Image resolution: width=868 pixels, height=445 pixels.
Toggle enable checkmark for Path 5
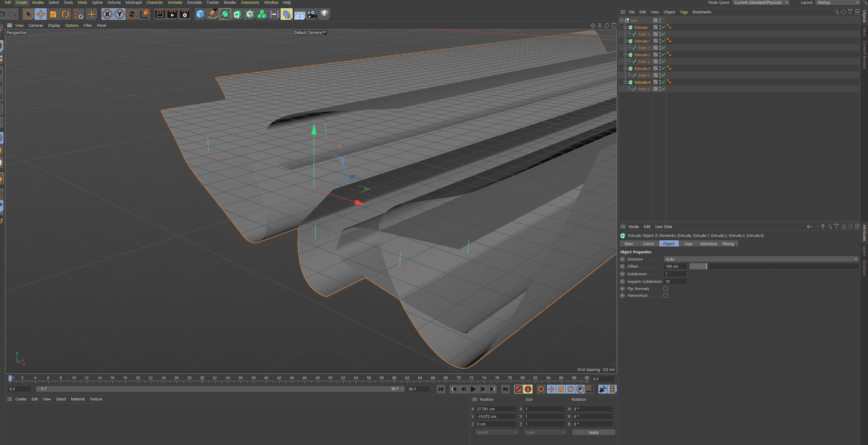(663, 89)
